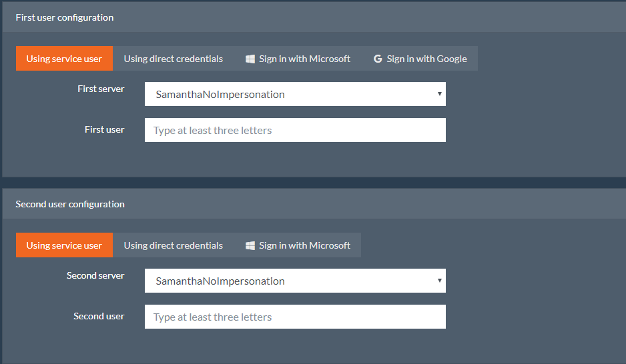This screenshot has height=364, width=626.
Task: Click the Google G logo icon
Action: tap(378, 59)
